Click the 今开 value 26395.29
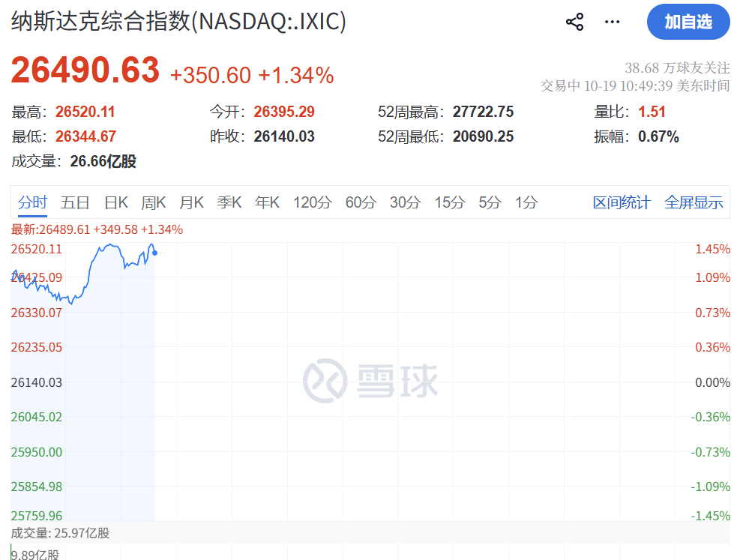This screenshot has height=560, width=749. pos(284,112)
